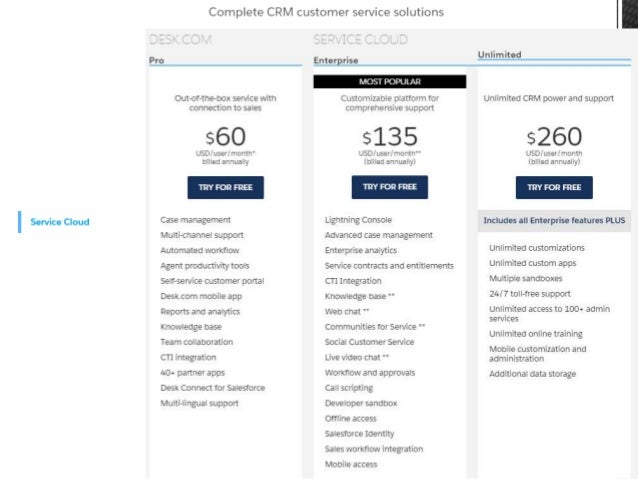The height and width of the screenshot is (479, 638).
Task: Click the 'Complete CRM customer service solutions' title
Action: tap(326, 12)
